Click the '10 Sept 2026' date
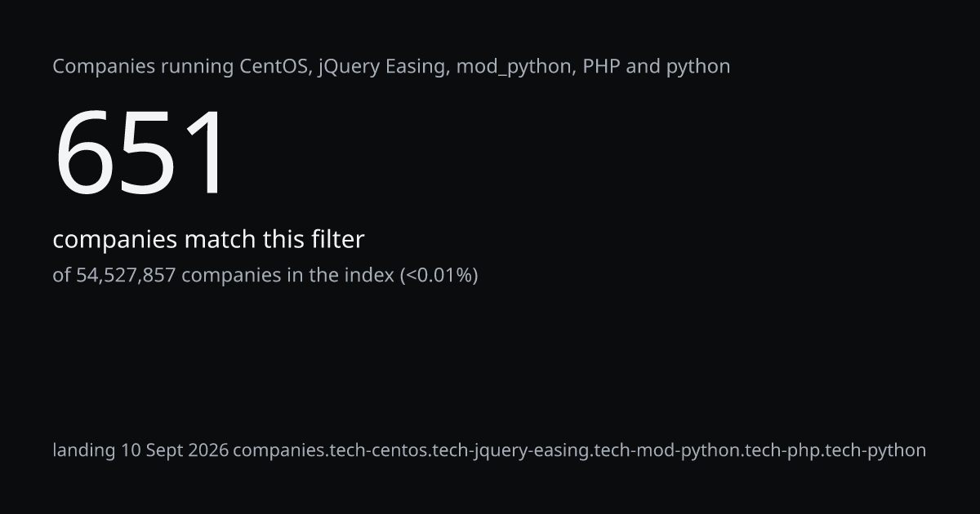Viewport: 980px width, 514px height. click(x=175, y=450)
